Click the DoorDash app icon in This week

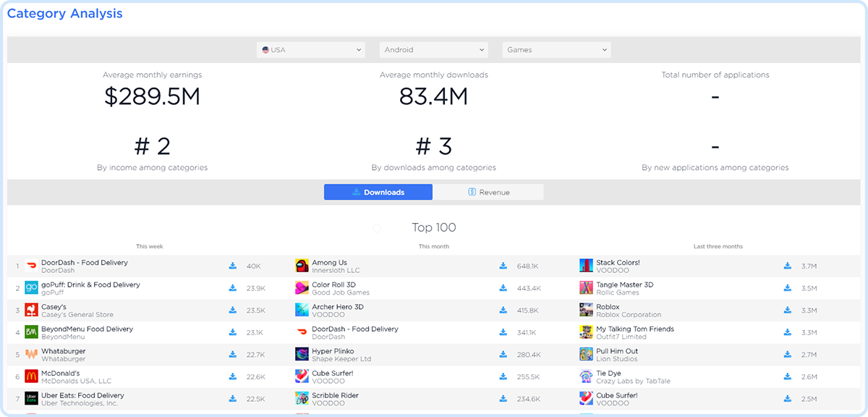point(31,266)
